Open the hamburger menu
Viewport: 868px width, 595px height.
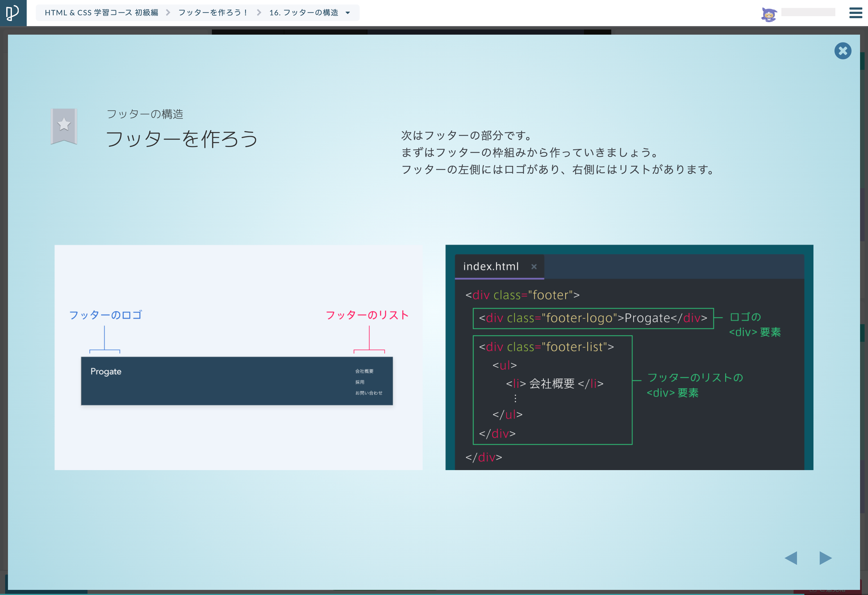click(855, 13)
